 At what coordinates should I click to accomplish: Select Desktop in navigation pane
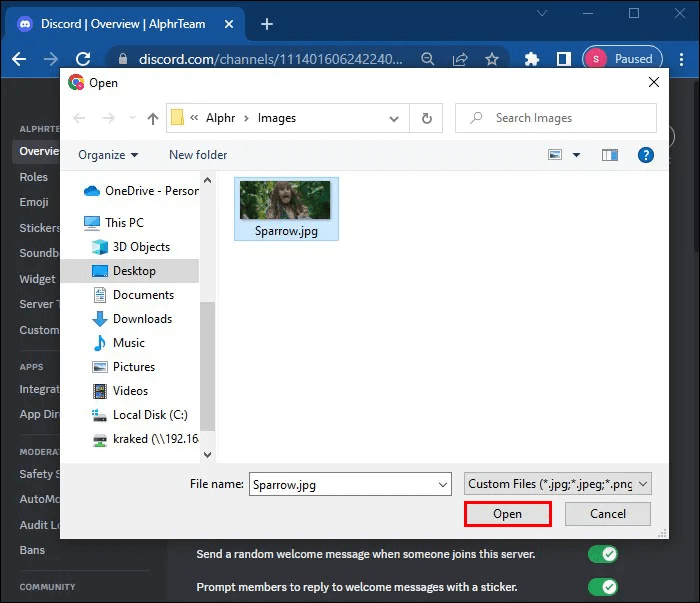(x=130, y=271)
